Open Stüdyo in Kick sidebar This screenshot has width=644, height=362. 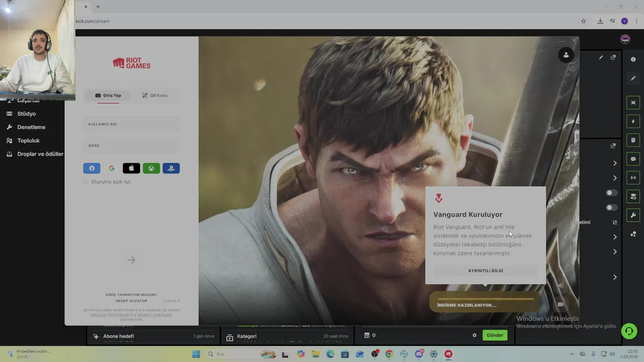click(x=27, y=114)
